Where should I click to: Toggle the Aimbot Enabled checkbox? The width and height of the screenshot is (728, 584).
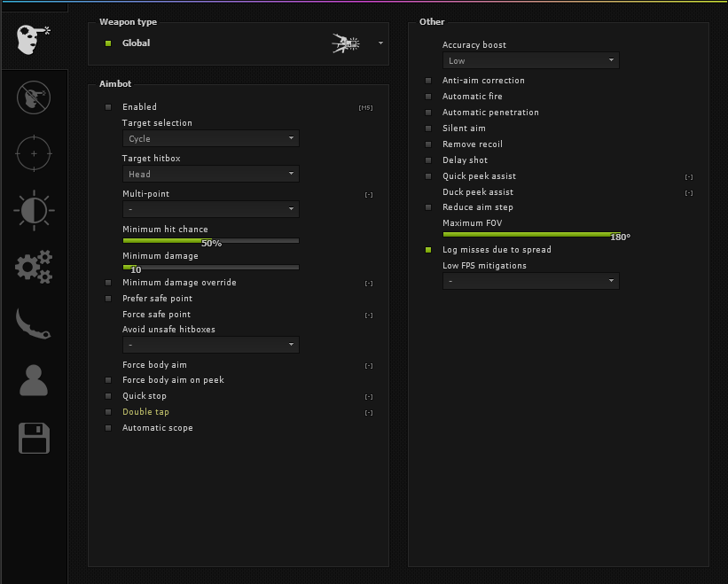(x=108, y=107)
